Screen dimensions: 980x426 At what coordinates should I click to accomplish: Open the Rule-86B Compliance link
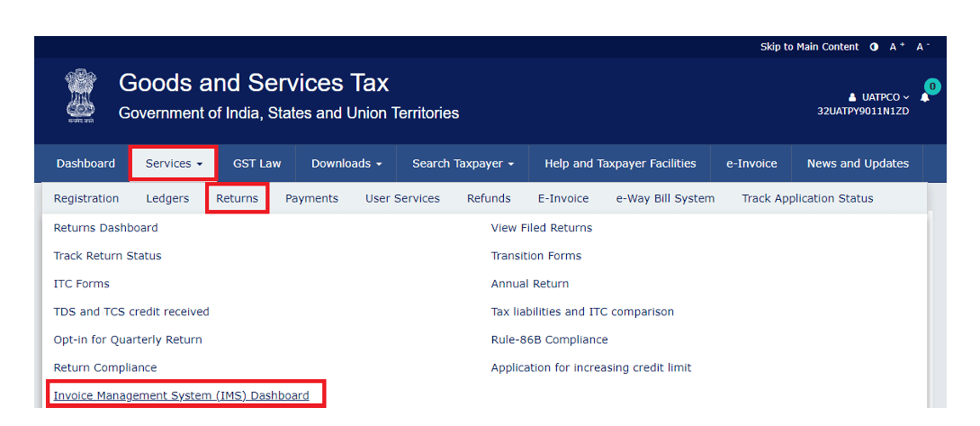coord(549,340)
